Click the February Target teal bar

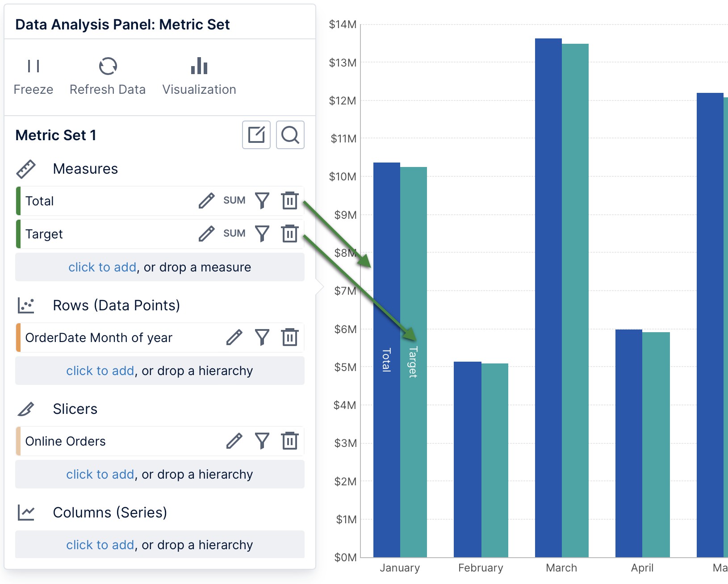[x=495, y=460]
